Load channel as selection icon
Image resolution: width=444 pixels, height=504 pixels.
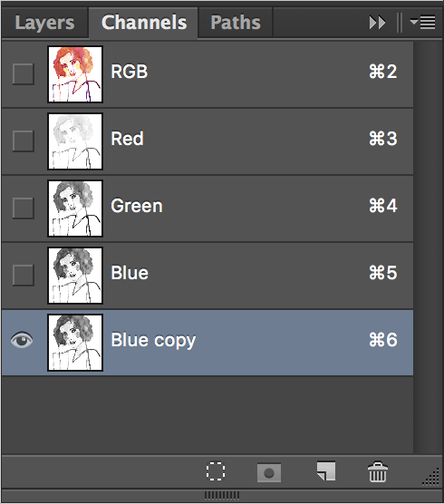[x=216, y=471]
